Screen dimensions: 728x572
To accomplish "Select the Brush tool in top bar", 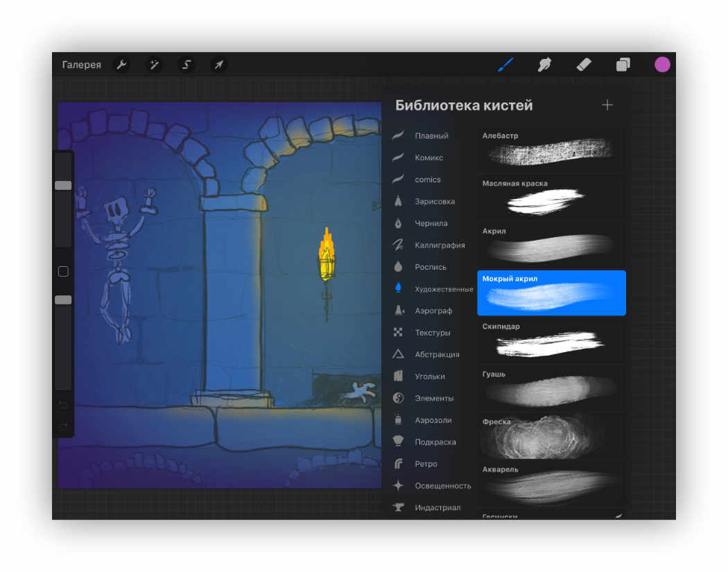I will [505, 64].
